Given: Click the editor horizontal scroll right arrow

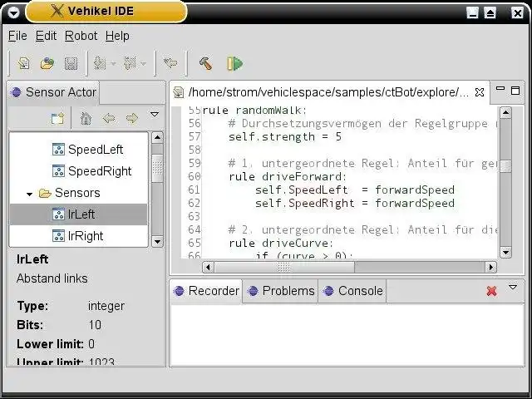Looking at the screenshot, I should pos(490,268).
